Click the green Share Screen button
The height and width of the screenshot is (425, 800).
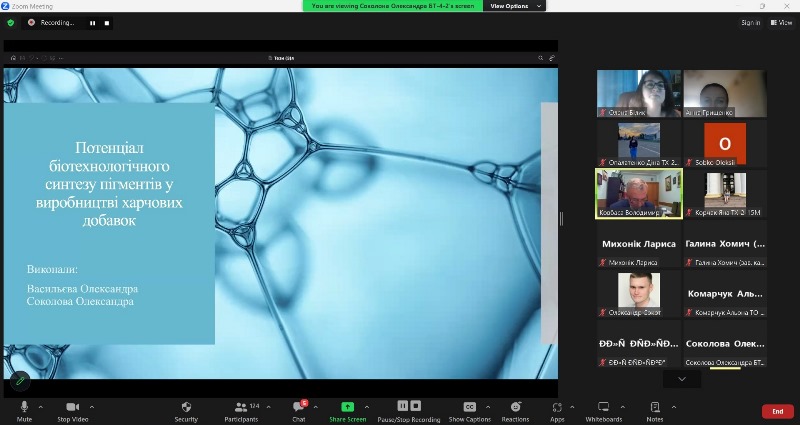tap(347, 411)
